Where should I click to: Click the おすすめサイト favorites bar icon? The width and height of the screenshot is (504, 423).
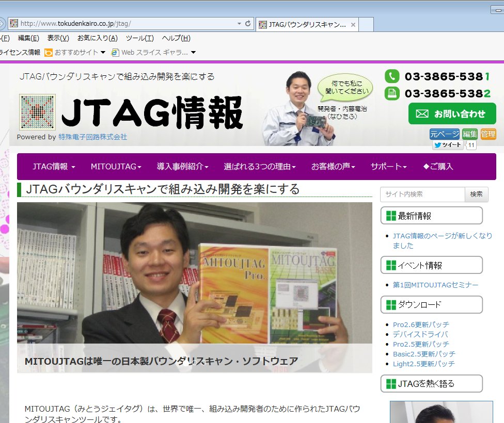(49, 52)
